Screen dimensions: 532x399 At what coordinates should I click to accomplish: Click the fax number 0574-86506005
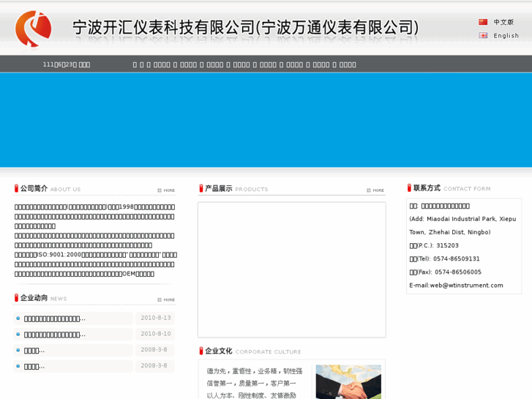pos(458,272)
